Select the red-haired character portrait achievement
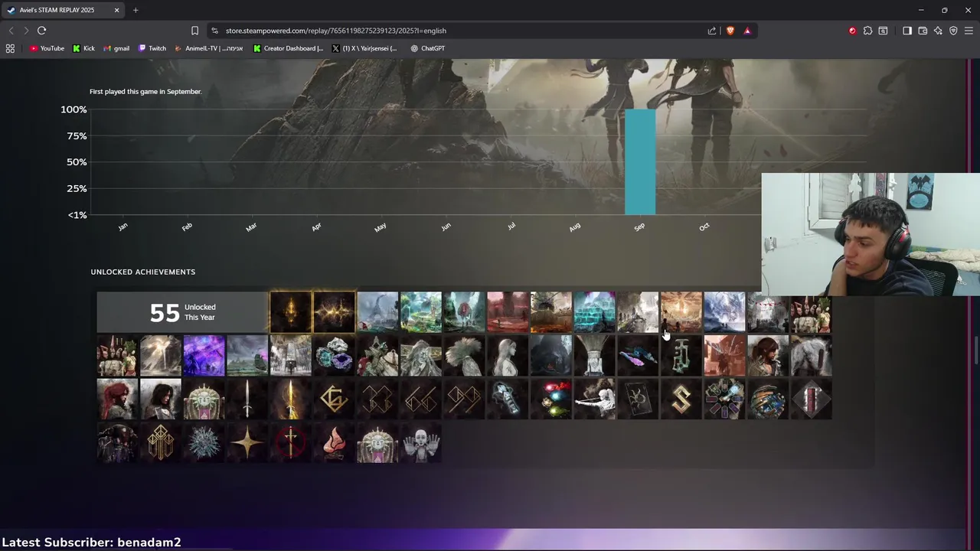The image size is (980, 551). tap(117, 399)
